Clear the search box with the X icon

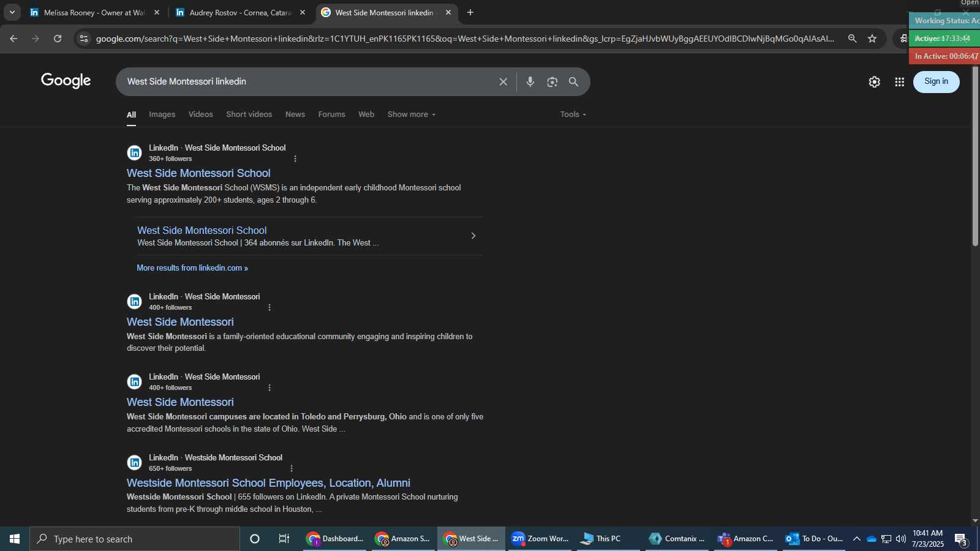tap(503, 82)
